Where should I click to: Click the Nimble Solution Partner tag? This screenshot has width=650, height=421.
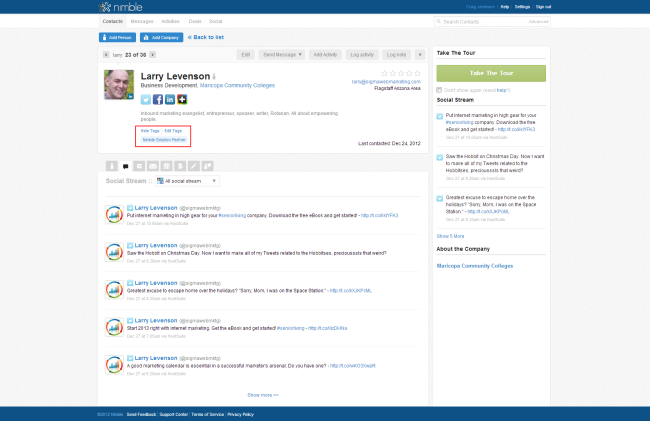(164, 140)
